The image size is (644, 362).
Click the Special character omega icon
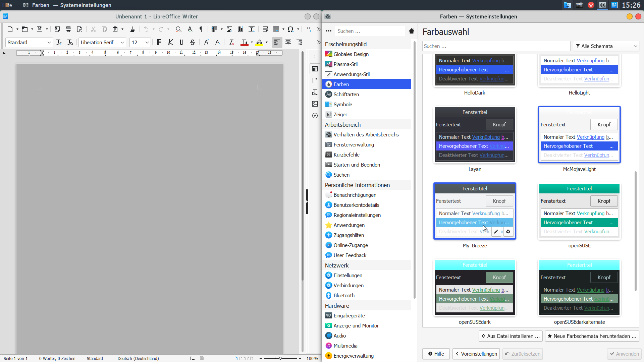point(290,29)
